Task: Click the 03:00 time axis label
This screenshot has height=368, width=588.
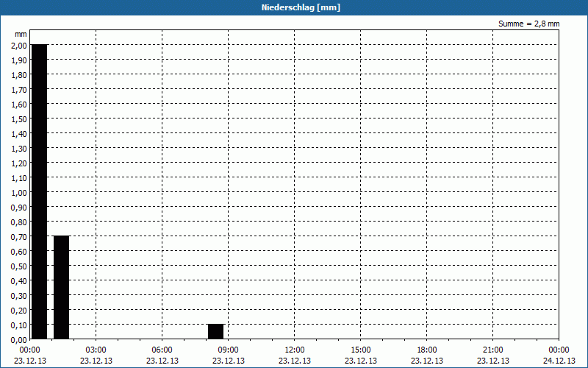Action: coord(96,350)
